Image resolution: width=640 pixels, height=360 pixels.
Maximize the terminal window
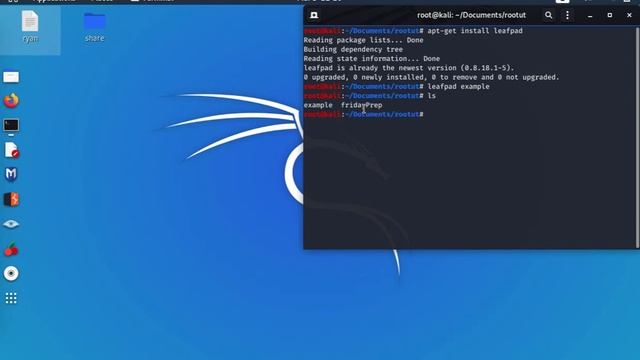pyautogui.click(x=609, y=15)
